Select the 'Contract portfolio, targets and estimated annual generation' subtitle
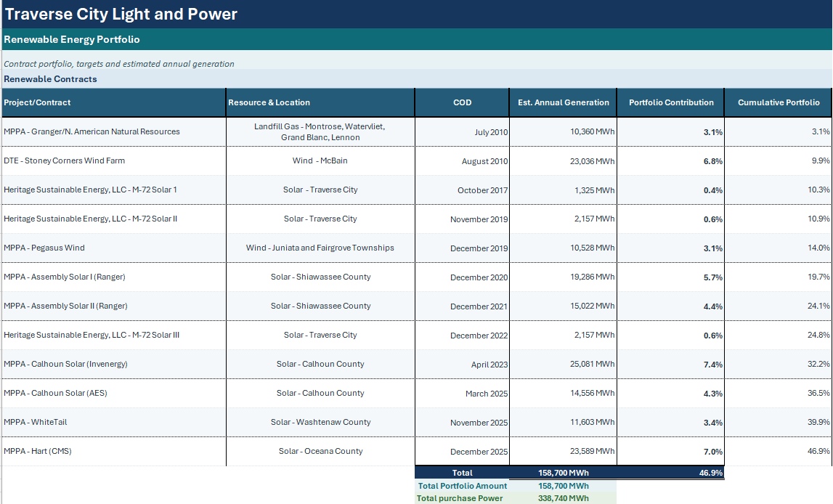 [x=119, y=64]
